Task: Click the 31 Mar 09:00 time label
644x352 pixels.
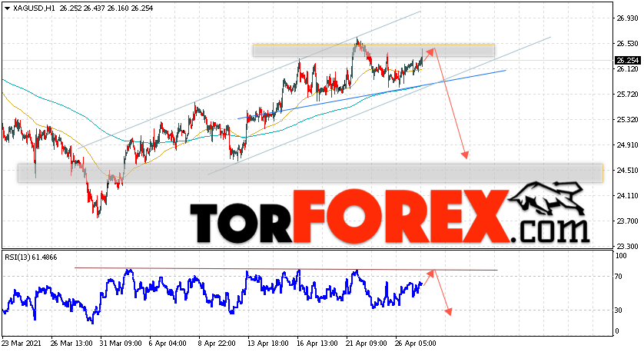Action: coord(121,343)
